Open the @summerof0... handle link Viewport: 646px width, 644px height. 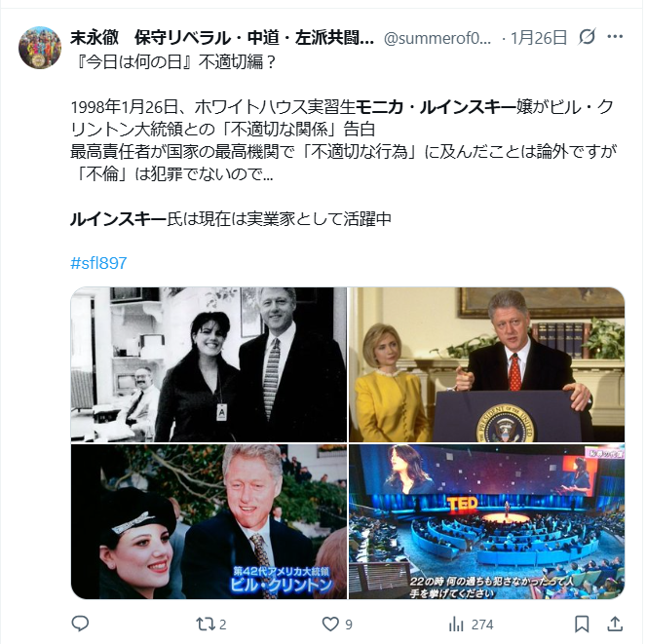click(x=437, y=38)
